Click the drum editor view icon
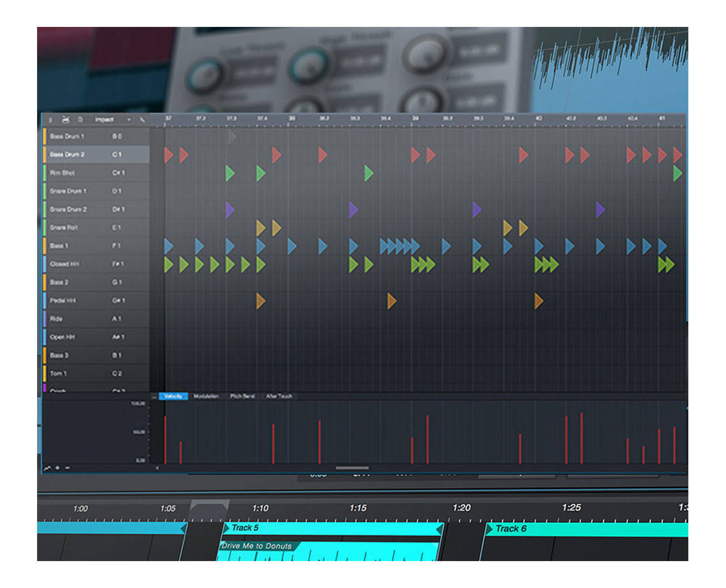 click(x=66, y=120)
